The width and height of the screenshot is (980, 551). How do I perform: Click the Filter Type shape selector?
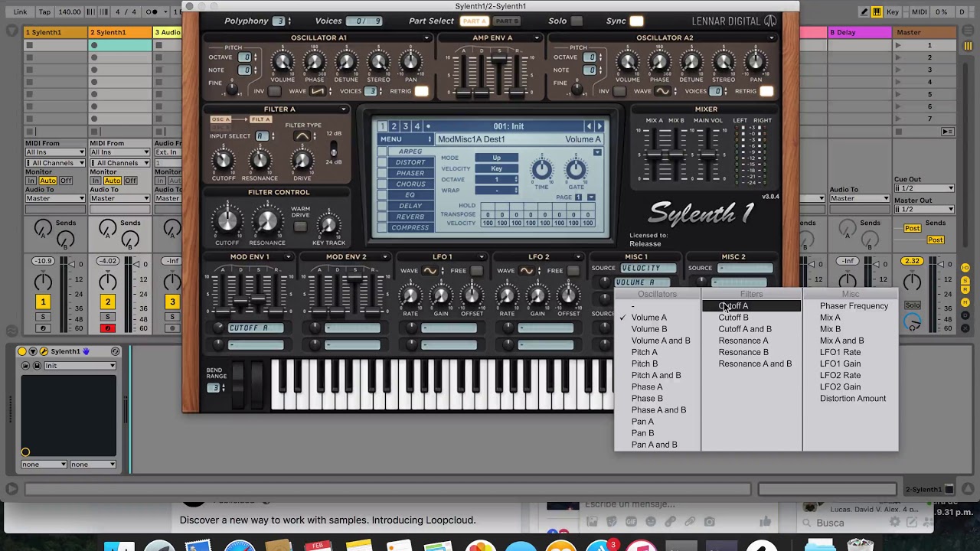[x=302, y=136]
